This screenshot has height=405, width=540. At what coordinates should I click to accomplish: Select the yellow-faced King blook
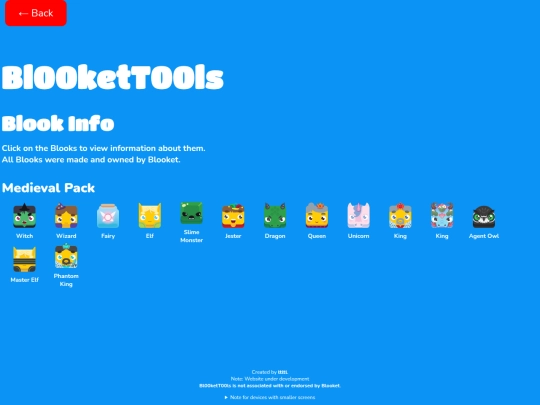coord(400,216)
